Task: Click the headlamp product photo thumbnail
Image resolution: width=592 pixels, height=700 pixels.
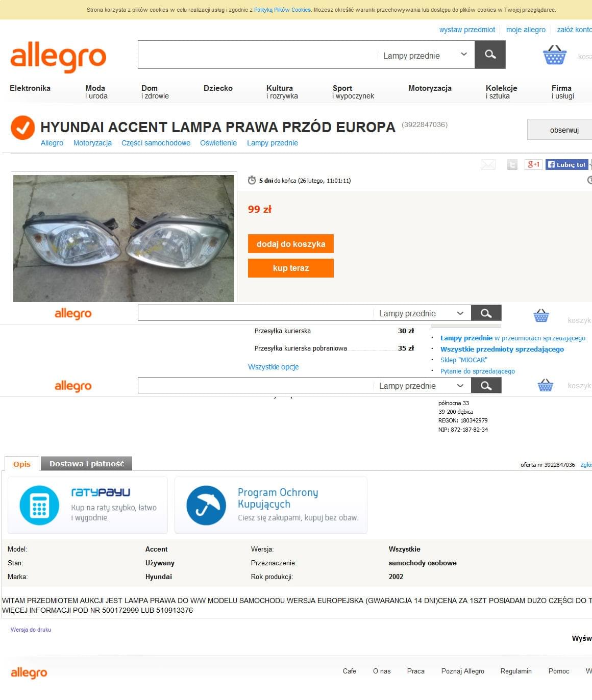Action: tap(124, 238)
